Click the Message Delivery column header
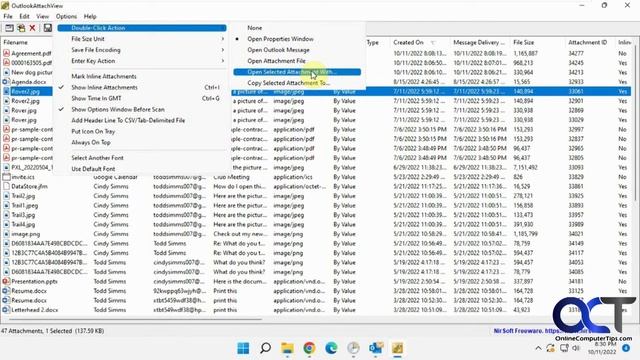The height and width of the screenshot is (360, 640). (x=480, y=42)
